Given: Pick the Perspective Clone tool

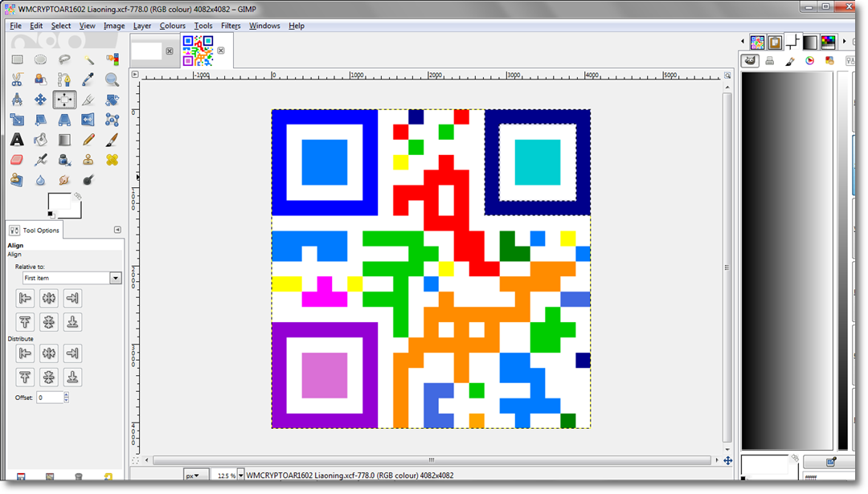Looking at the screenshot, I should click(17, 180).
